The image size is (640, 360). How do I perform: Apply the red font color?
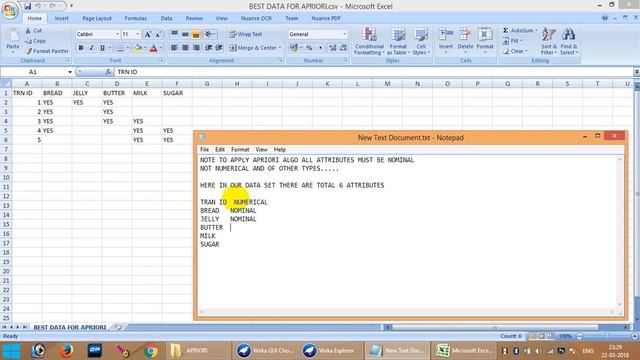[153, 48]
